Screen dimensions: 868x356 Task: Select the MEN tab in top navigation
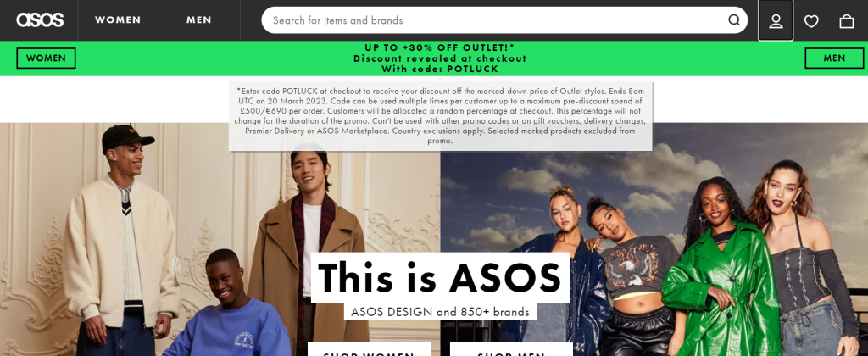tap(198, 20)
